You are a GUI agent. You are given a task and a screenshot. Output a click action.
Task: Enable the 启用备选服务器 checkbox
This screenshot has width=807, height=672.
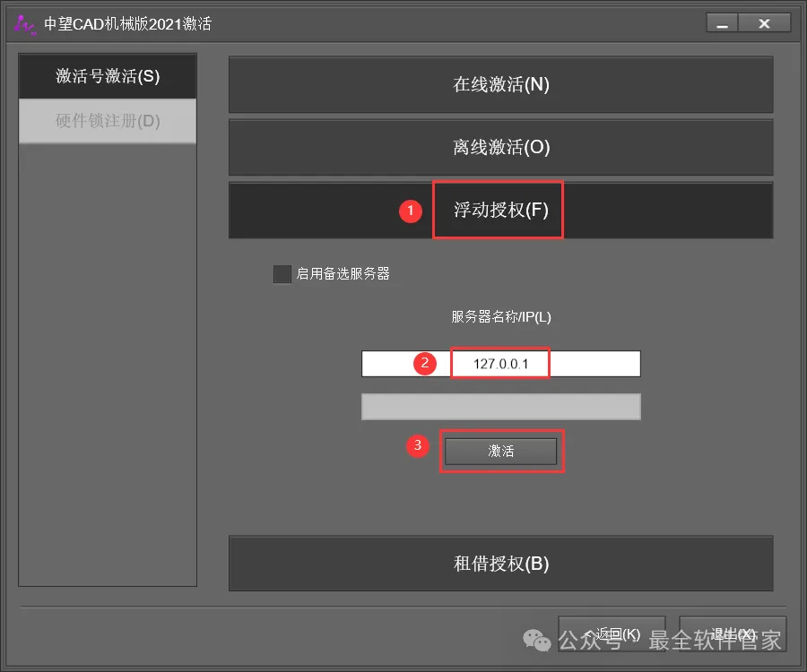point(282,274)
